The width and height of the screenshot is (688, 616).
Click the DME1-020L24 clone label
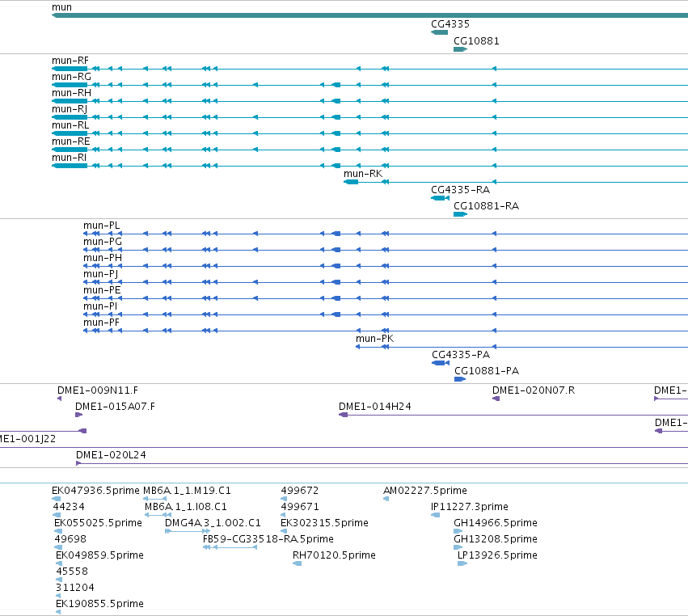pos(111,455)
